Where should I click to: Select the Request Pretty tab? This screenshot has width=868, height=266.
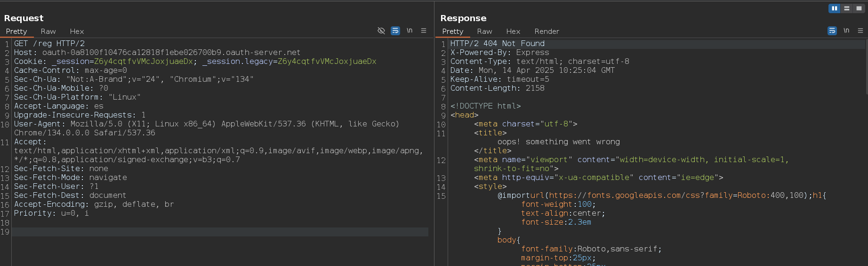(x=16, y=31)
